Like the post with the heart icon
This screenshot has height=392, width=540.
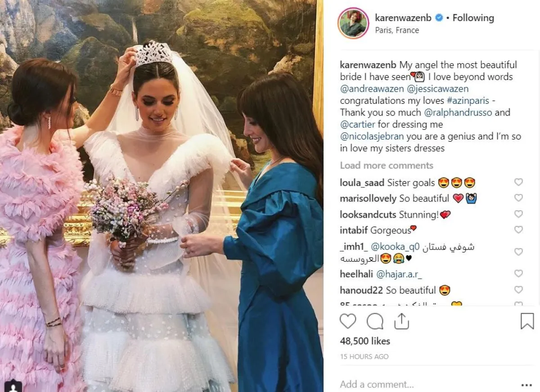[348, 321]
